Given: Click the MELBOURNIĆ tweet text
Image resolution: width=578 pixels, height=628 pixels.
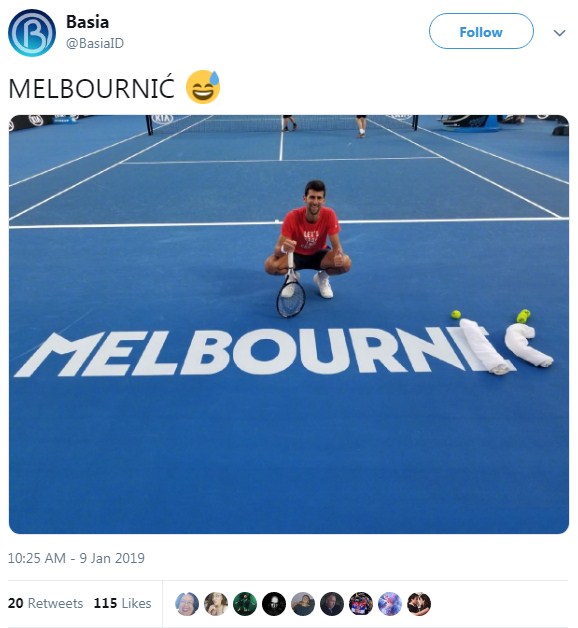Looking at the screenshot, I should 92,88.
